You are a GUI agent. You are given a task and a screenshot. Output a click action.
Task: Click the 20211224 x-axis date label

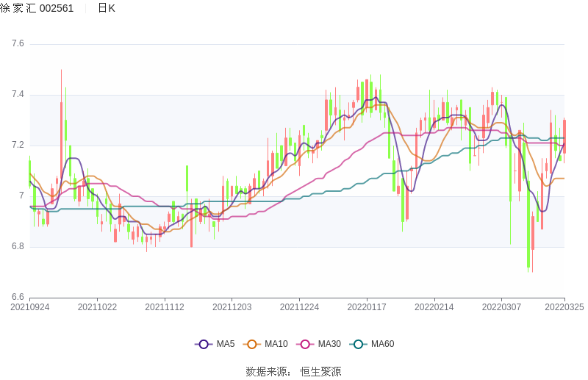[x=299, y=307]
